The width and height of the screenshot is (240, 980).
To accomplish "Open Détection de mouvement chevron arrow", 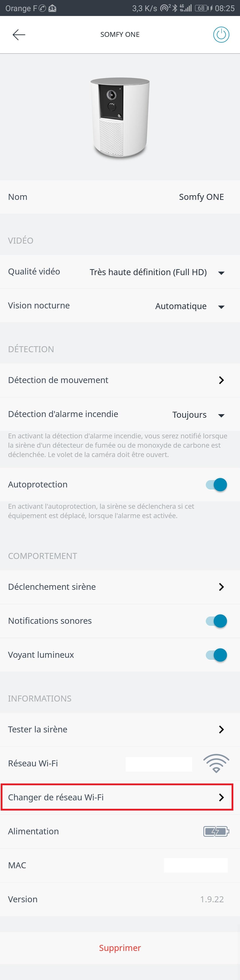I will coord(221,380).
